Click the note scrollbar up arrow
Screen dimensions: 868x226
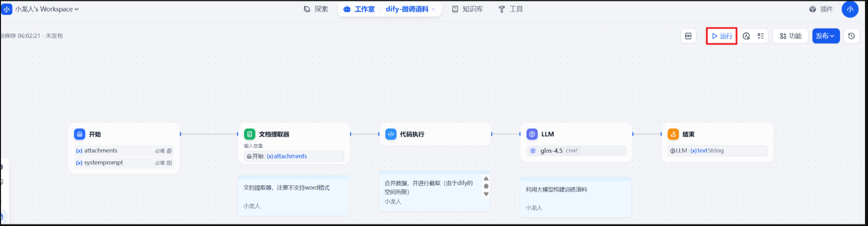pyautogui.click(x=486, y=178)
